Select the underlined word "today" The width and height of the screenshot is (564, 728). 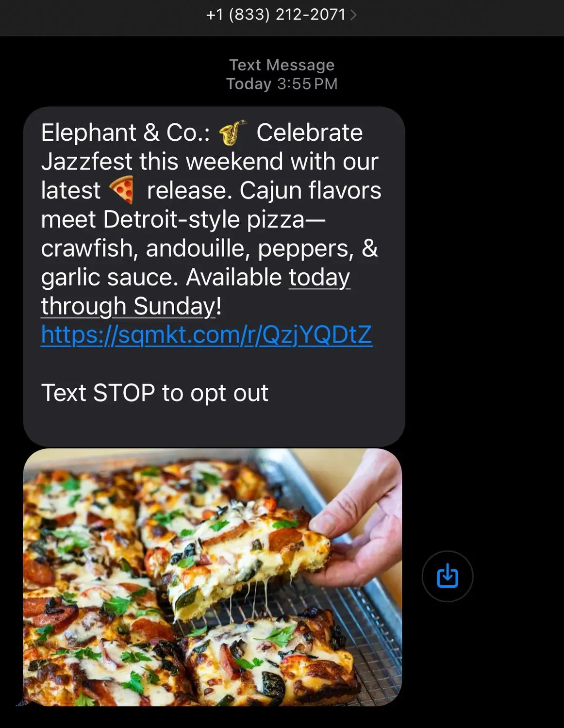[x=319, y=278]
